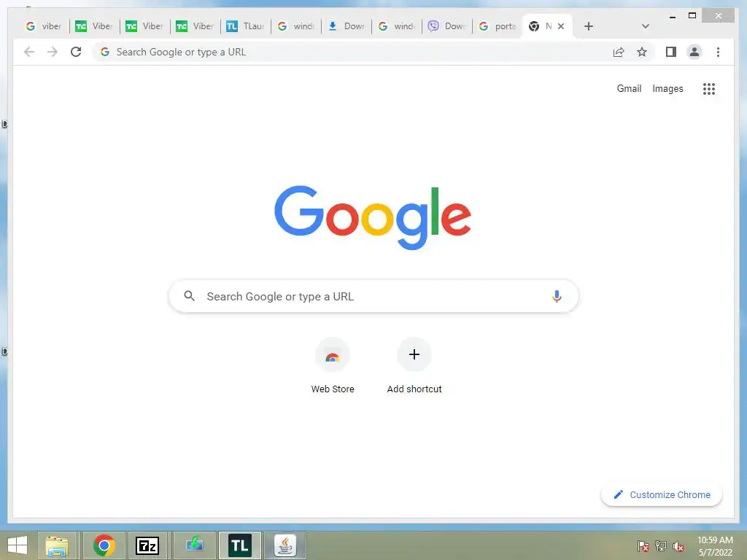The width and height of the screenshot is (747, 560).
Task: Switch to the Viber download tab
Action: coord(446,26)
